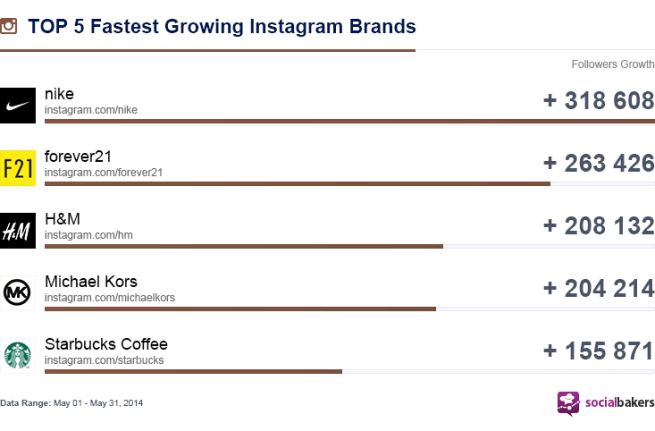Click the Forever 21 yellow logo
This screenshot has width=655, height=431.
(x=18, y=168)
